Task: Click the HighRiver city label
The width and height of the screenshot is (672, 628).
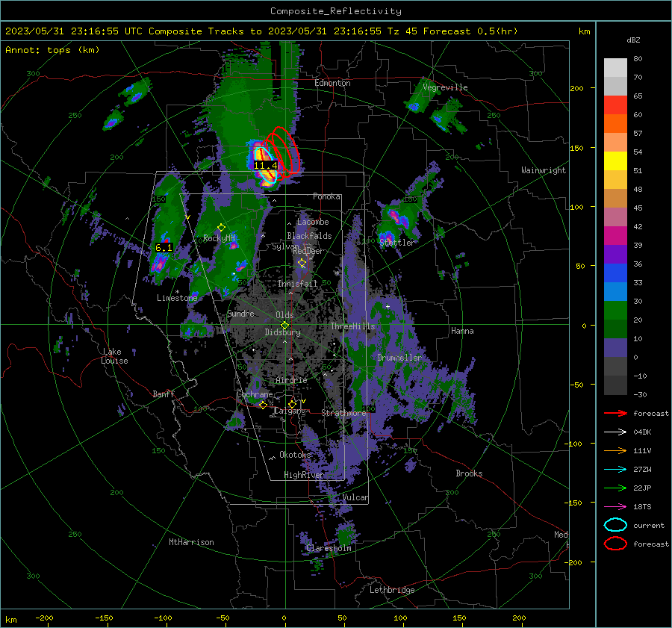Action: point(304,474)
